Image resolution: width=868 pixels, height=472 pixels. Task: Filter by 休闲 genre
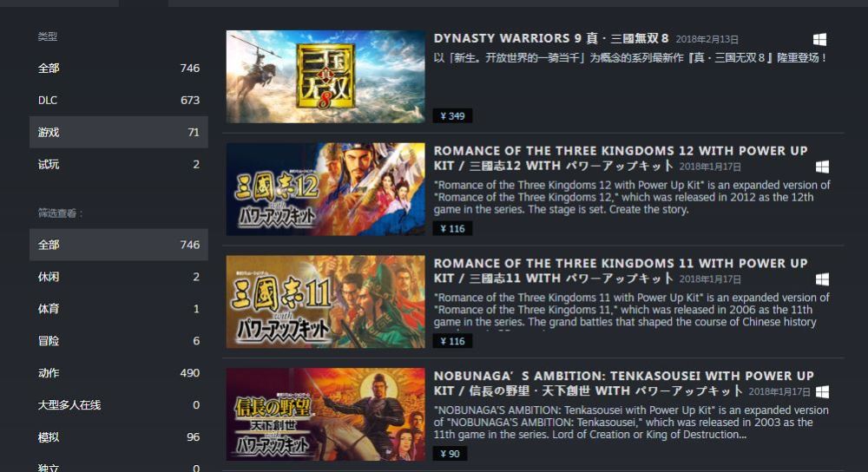click(x=118, y=277)
